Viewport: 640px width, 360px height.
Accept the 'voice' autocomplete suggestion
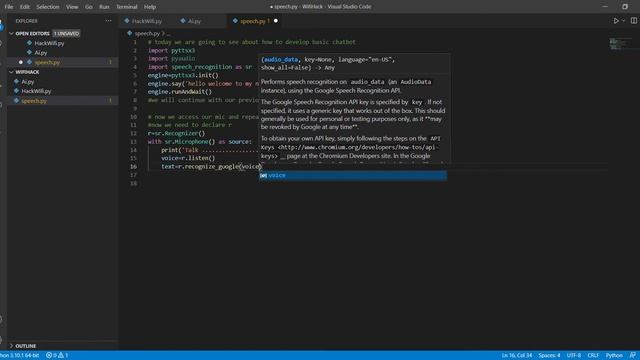[x=353, y=175]
